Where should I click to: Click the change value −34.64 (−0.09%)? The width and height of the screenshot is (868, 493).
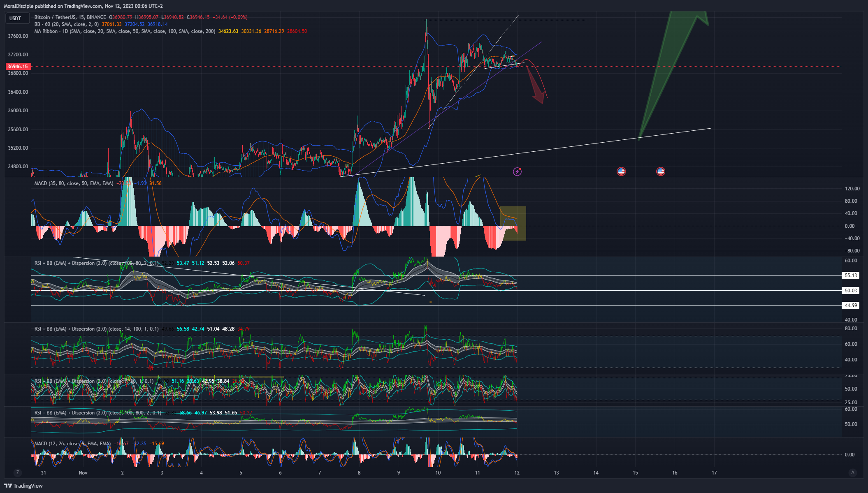(230, 17)
